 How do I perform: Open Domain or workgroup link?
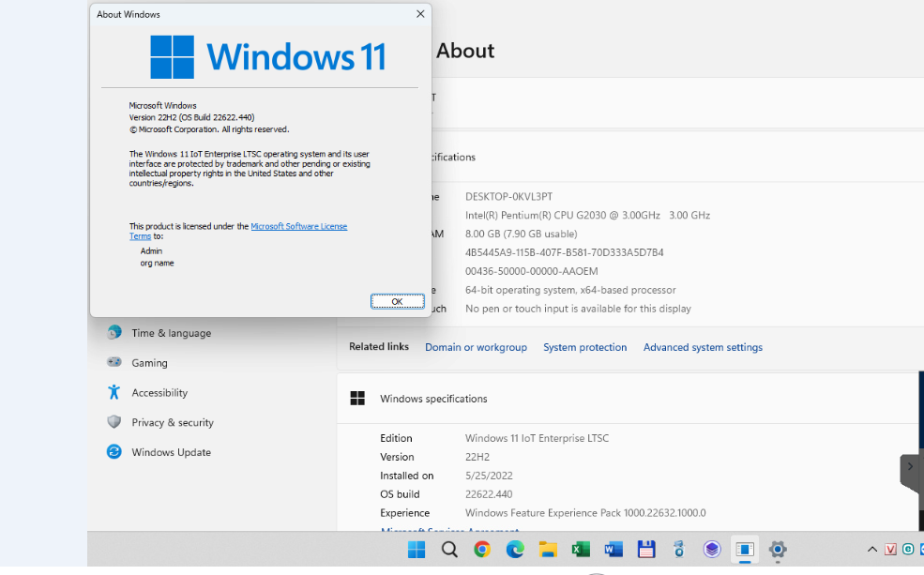[x=477, y=347]
